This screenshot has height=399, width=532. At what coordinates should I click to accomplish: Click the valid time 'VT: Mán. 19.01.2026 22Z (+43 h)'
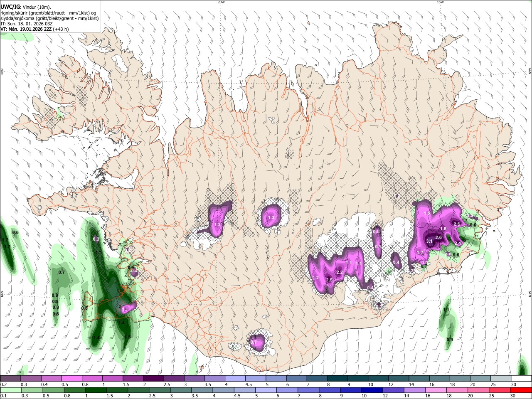tap(34, 29)
